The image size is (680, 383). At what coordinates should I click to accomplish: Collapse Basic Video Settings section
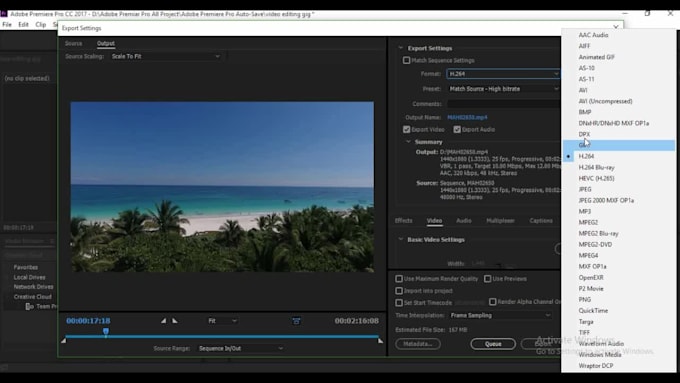click(400, 239)
